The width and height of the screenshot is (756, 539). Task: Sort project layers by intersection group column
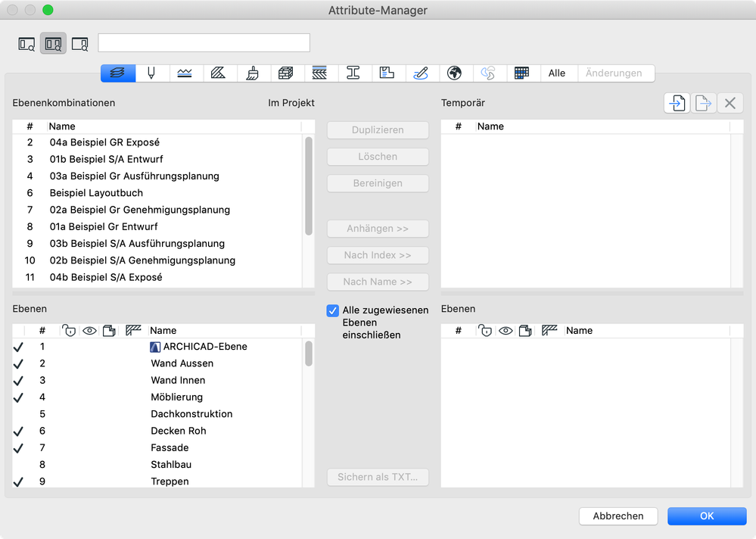133,330
